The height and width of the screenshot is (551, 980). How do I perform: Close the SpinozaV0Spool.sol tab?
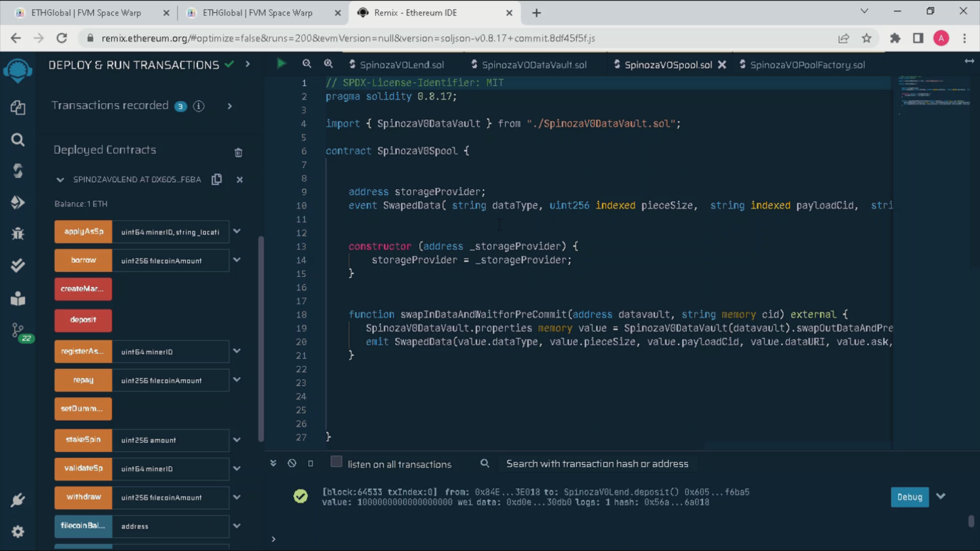point(722,65)
